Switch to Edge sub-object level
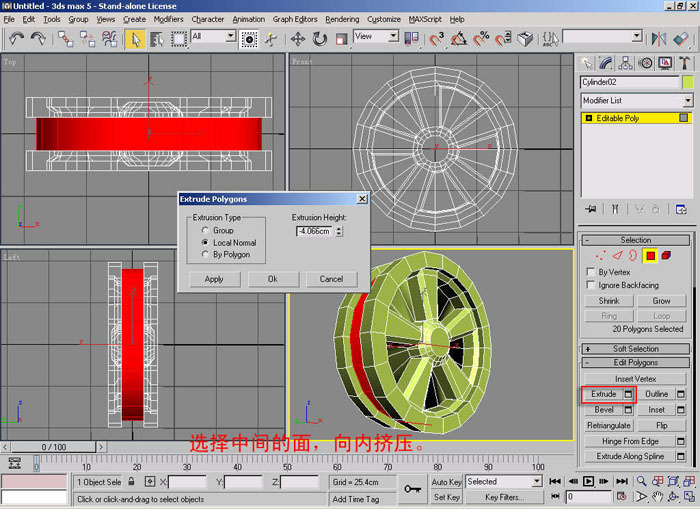Image resolution: width=700 pixels, height=509 pixels. (x=617, y=256)
